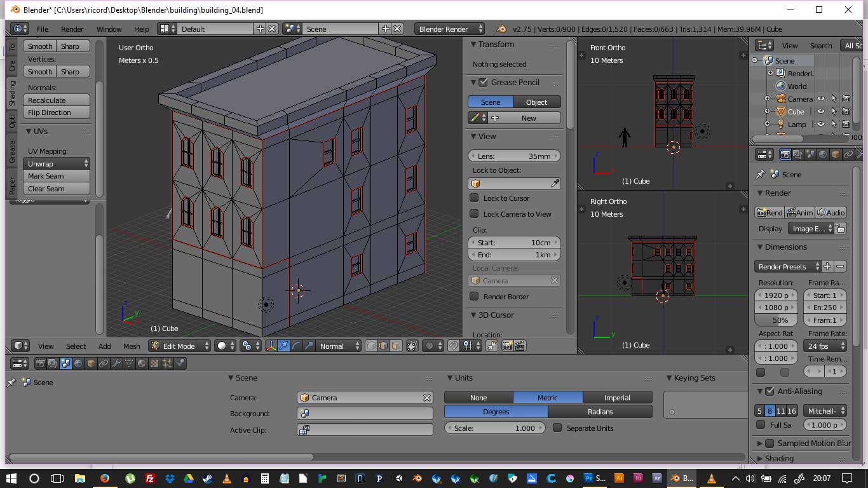The image size is (868, 488).
Task: Open the Mesh menu in 3D view header
Action: point(132,346)
